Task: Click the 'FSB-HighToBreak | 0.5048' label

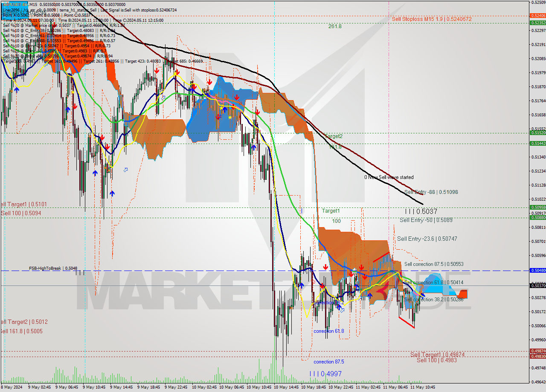Action: (53, 268)
